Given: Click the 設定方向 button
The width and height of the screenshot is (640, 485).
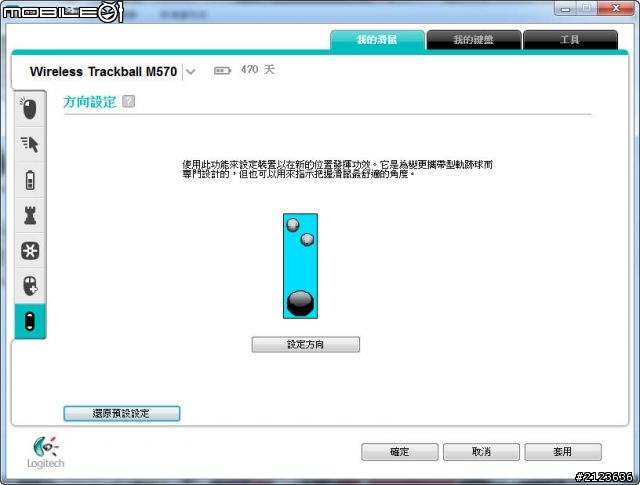Looking at the screenshot, I should click(305, 345).
